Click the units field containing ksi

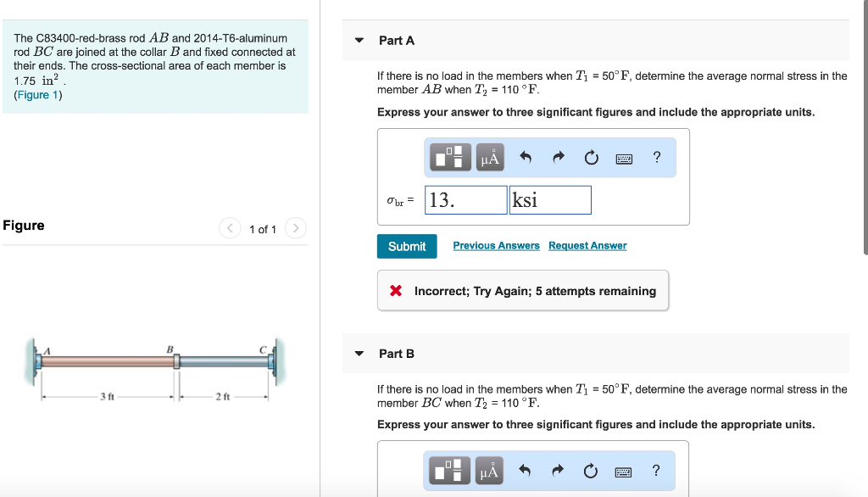pos(550,200)
